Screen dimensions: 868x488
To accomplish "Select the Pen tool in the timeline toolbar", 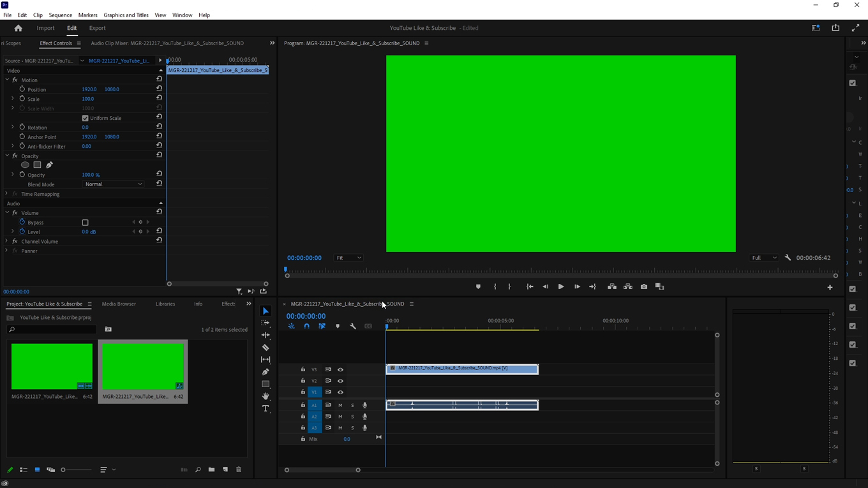I will (266, 371).
